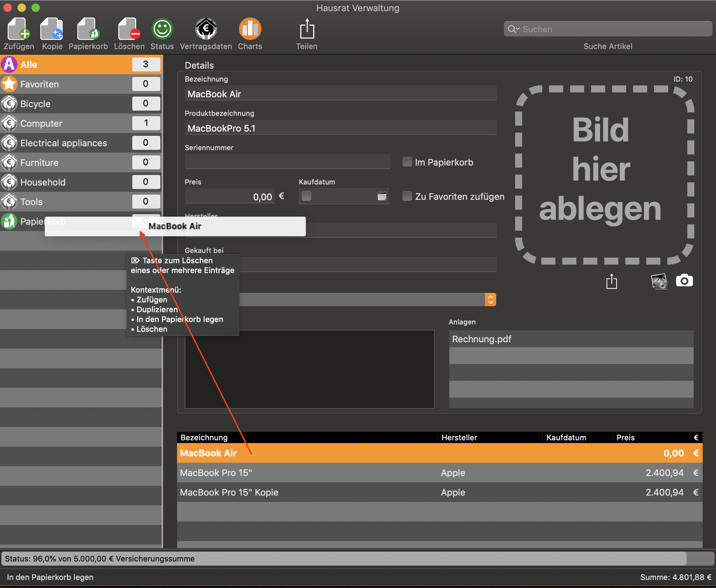Image resolution: width=716 pixels, height=588 pixels.
Task: Open the Kaufdatum calendar icon
Action: point(382,196)
